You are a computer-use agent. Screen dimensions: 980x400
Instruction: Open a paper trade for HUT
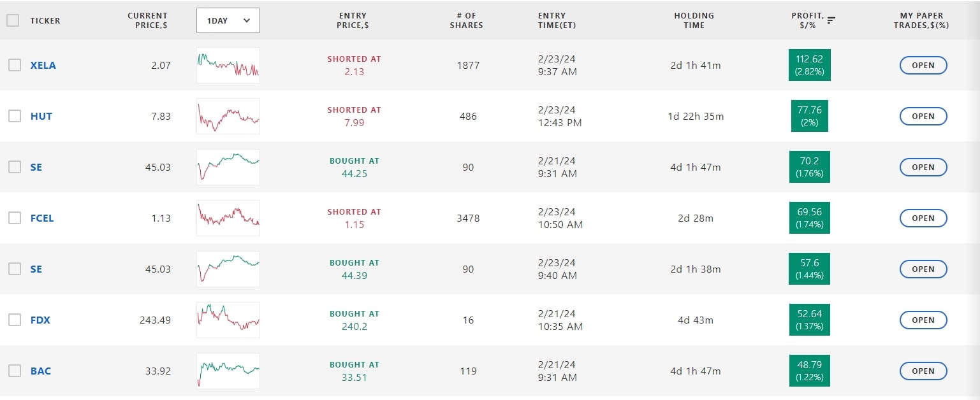tap(923, 116)
